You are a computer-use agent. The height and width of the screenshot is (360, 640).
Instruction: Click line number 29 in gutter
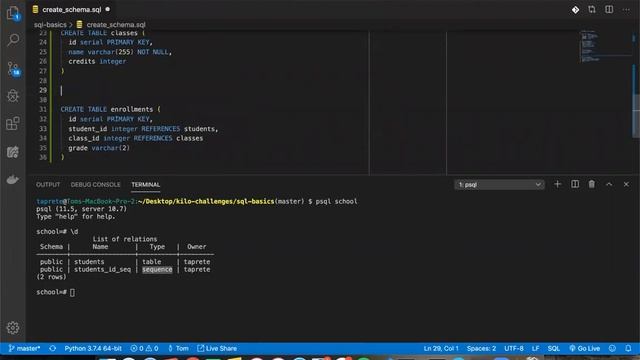point(43,90)
